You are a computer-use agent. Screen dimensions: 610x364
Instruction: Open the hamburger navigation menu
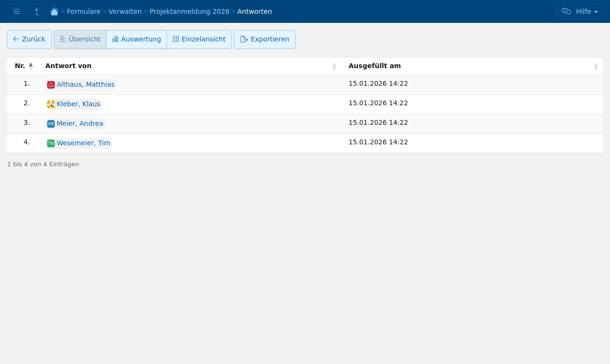[x=17, y=11]
